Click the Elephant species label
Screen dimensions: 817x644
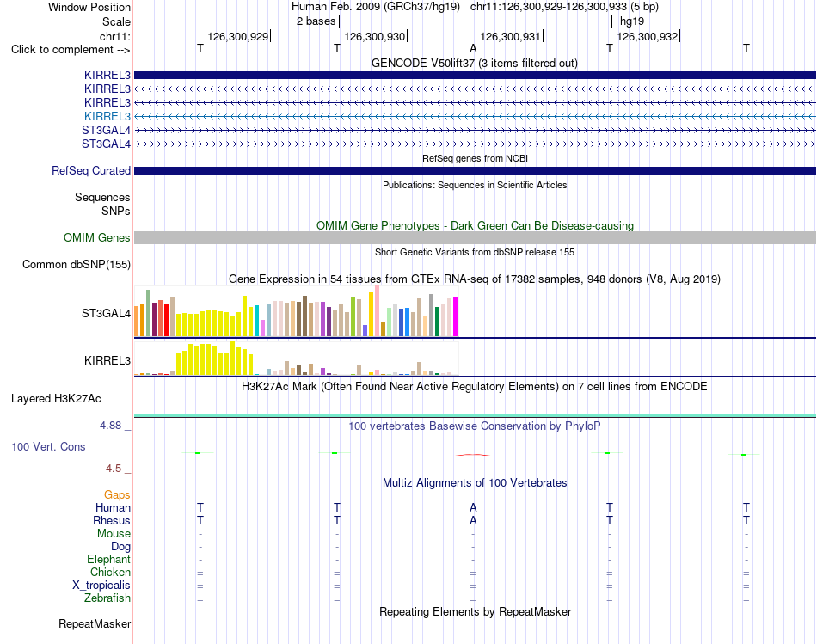(109, 559)
